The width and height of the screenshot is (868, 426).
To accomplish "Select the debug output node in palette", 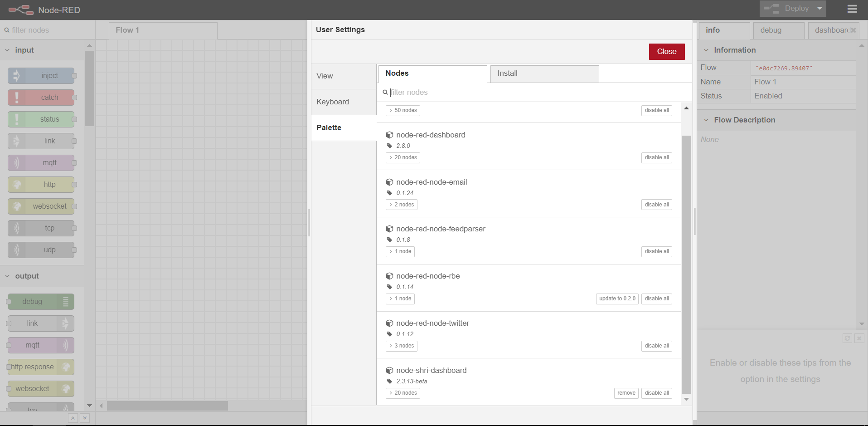I will pyautogui.click(x=41, y=302).
